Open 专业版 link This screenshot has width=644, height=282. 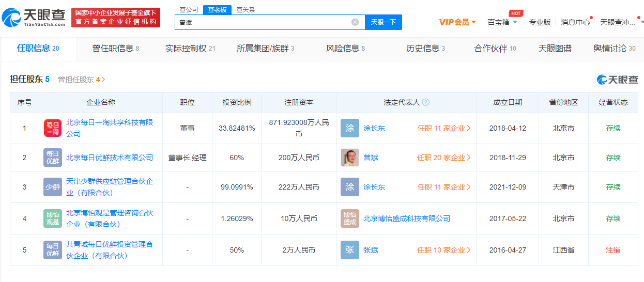tap(540, 22)
